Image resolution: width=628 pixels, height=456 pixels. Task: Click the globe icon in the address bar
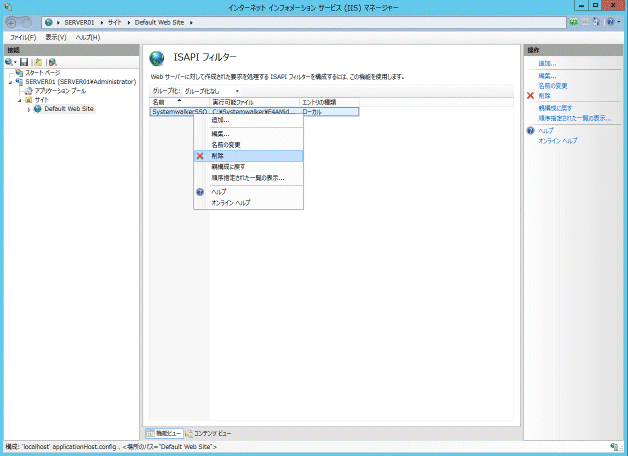pos(49,23)
